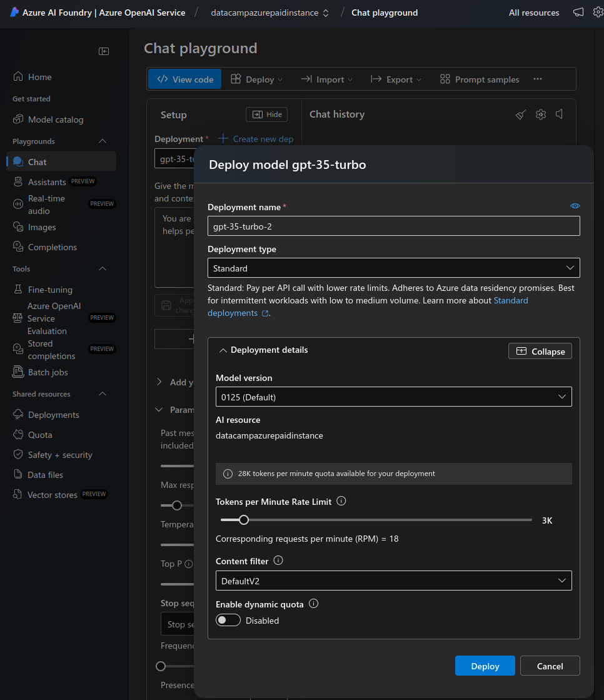Click the Batch jobs icon
The image size is (604, 700).
coord(18,372)
